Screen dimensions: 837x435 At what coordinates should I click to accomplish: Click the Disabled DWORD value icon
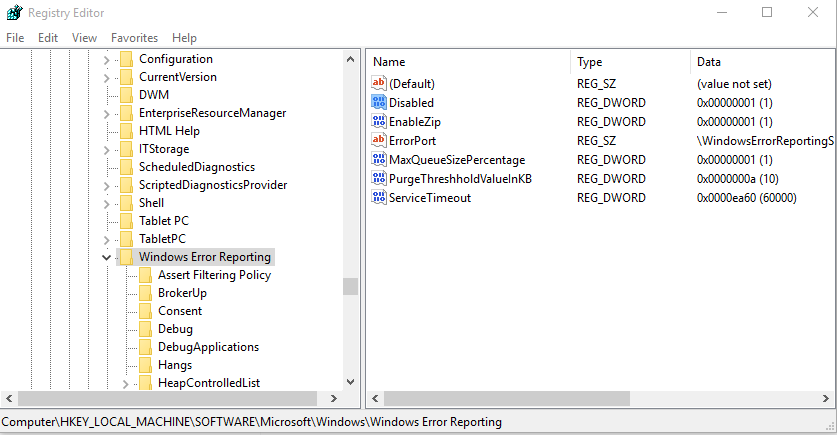(379, 102)
